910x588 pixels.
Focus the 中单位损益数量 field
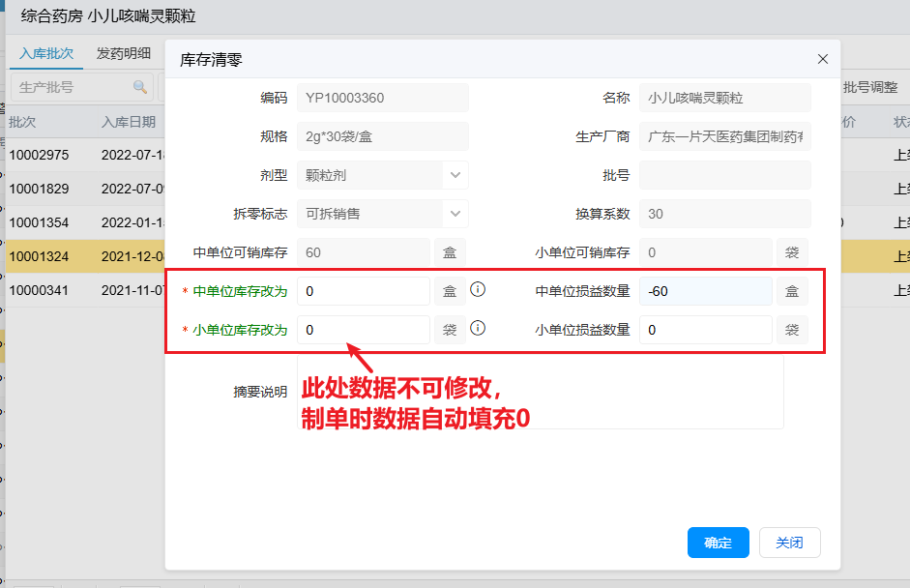[x=705, y=291]
